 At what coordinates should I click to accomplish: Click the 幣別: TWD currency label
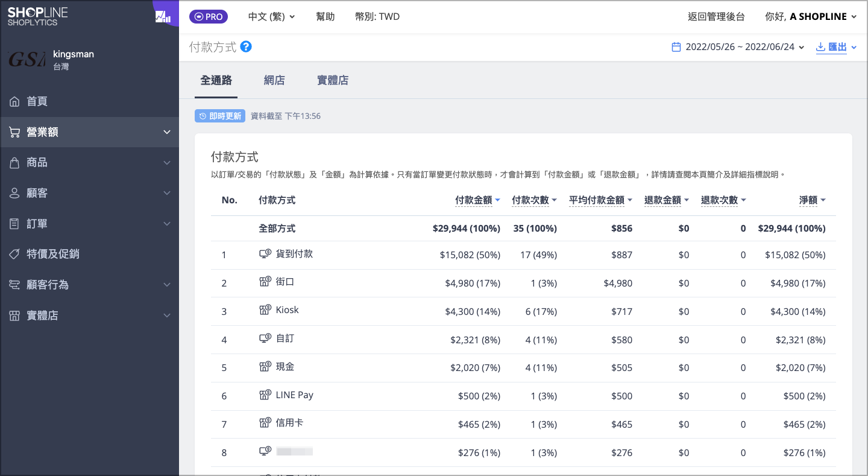[x=377, y=17]
